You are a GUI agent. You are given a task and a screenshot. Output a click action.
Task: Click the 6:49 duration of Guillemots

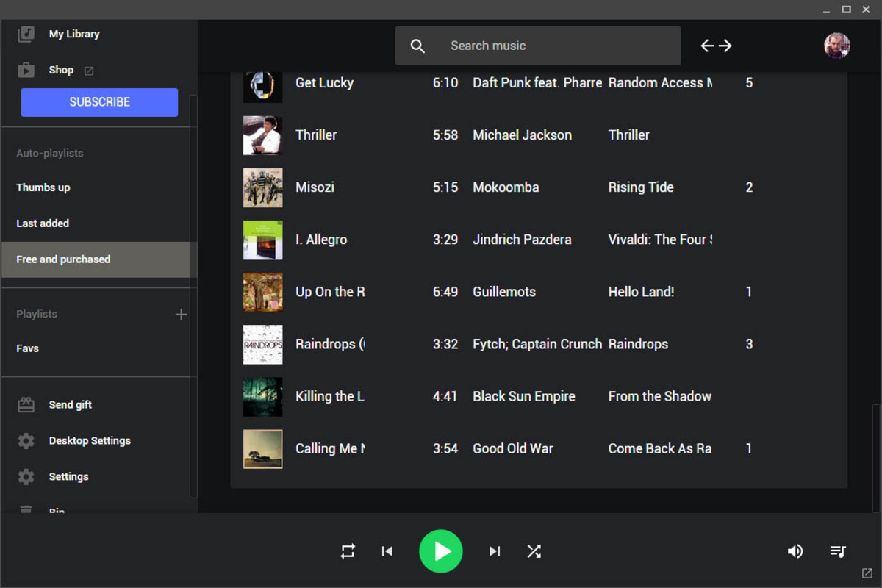pos(445,292)
